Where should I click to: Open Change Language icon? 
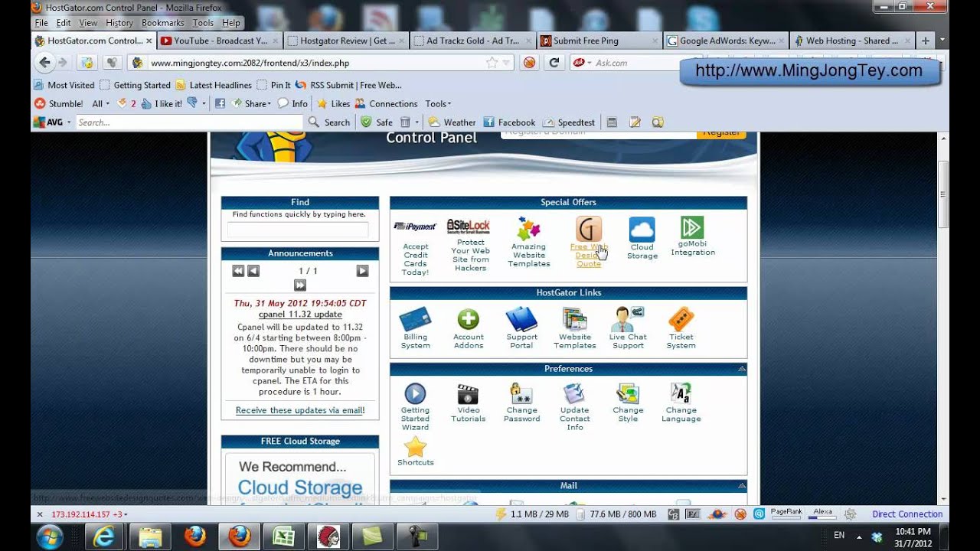(681, 393)
